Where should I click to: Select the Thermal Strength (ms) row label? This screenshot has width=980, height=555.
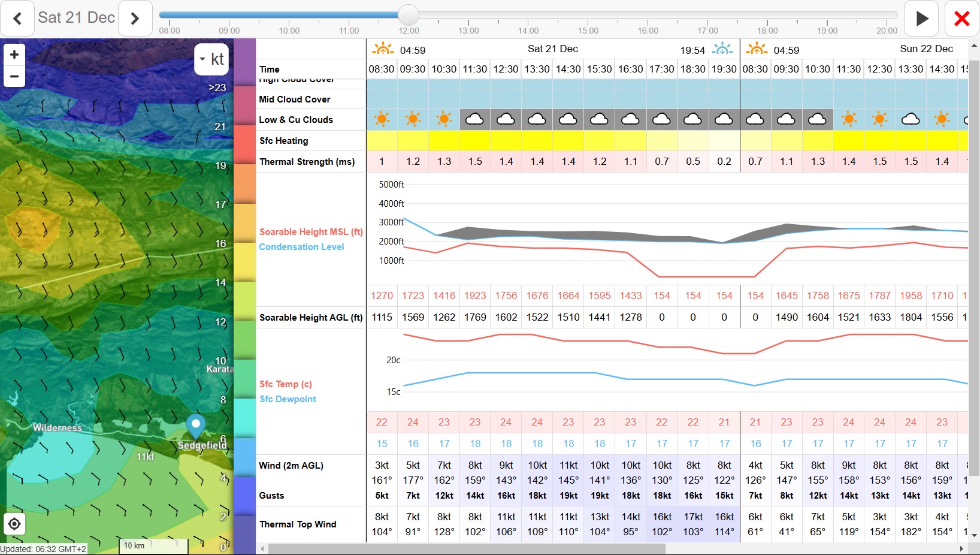(307, 162)
